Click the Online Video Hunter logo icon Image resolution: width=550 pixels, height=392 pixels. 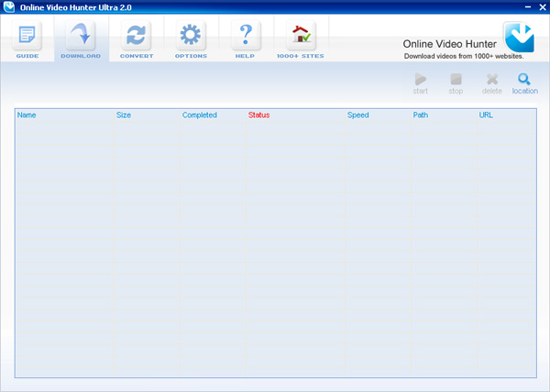[x=519, y=38]
